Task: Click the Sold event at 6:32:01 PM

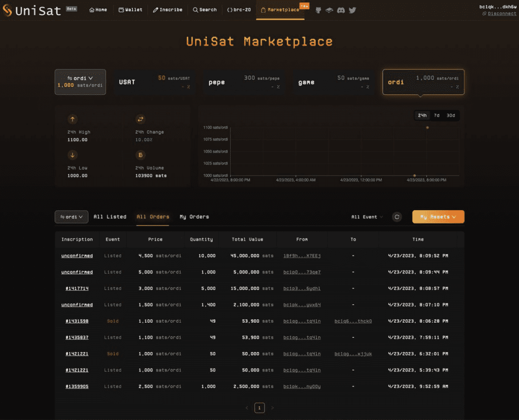Action: coord(113,354)
